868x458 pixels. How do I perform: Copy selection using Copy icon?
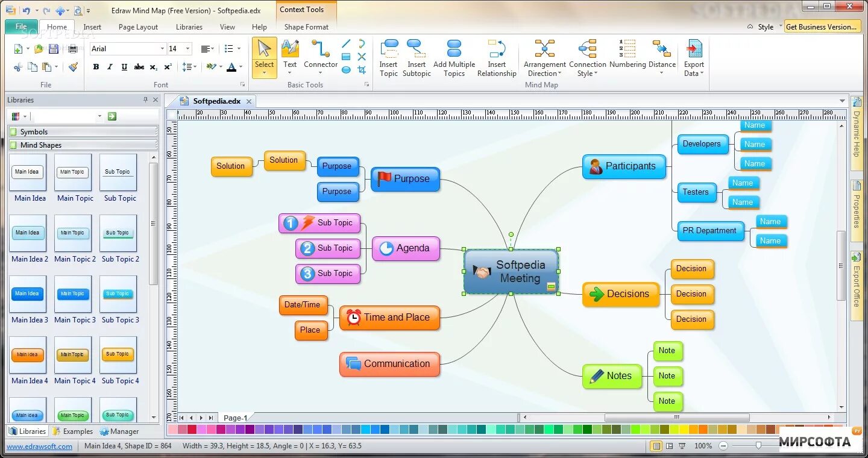click(x=32, y=67)
